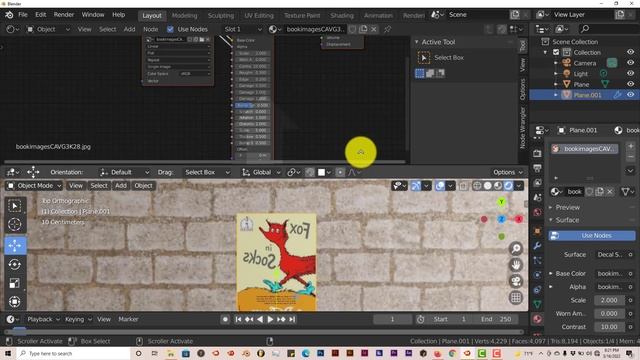Jump to the last frame in timeline

(x=292, y=319)
